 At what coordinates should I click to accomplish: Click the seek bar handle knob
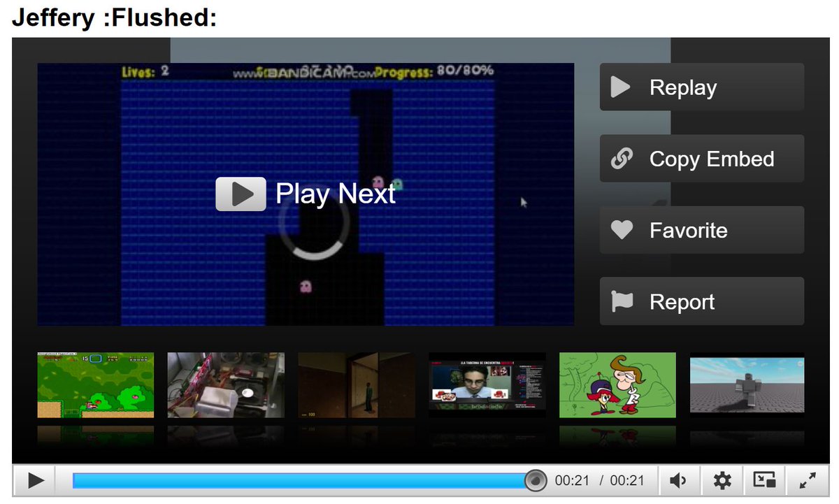[535, 480]
